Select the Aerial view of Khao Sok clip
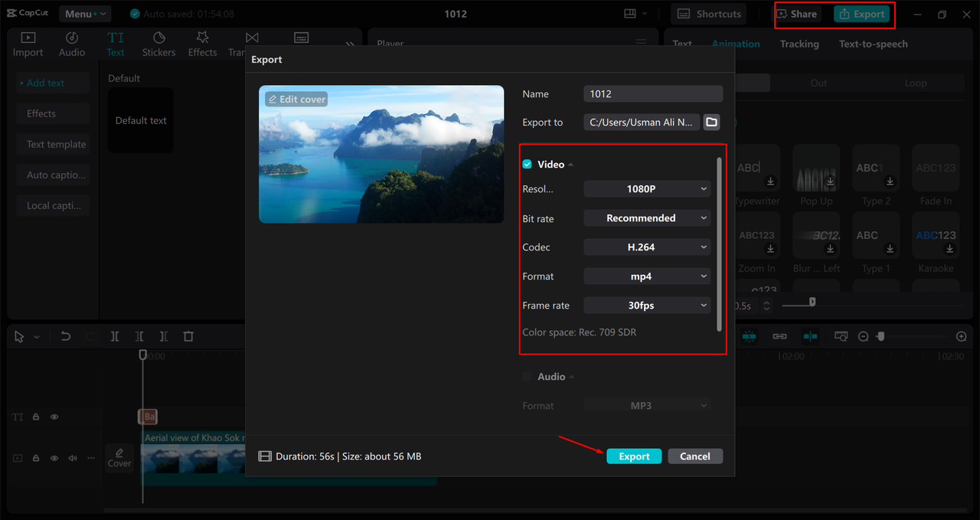This screenshot has width=980, height=520. tap(289, 457)
